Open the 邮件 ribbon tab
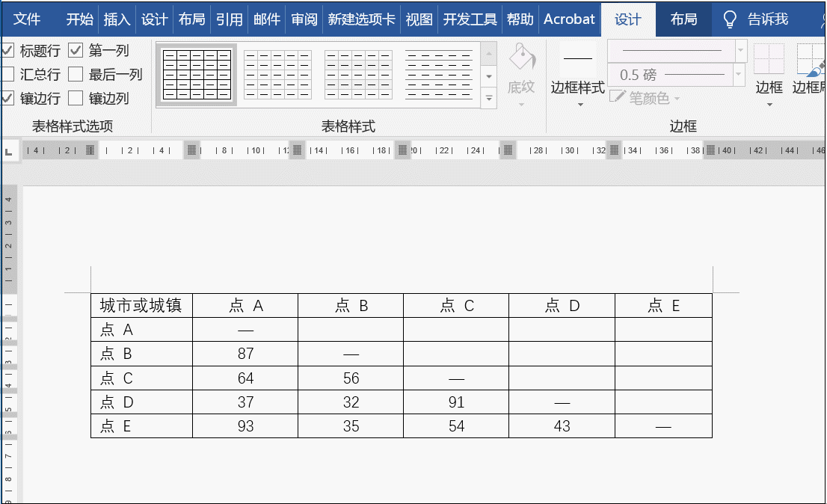 pos(267,19)
